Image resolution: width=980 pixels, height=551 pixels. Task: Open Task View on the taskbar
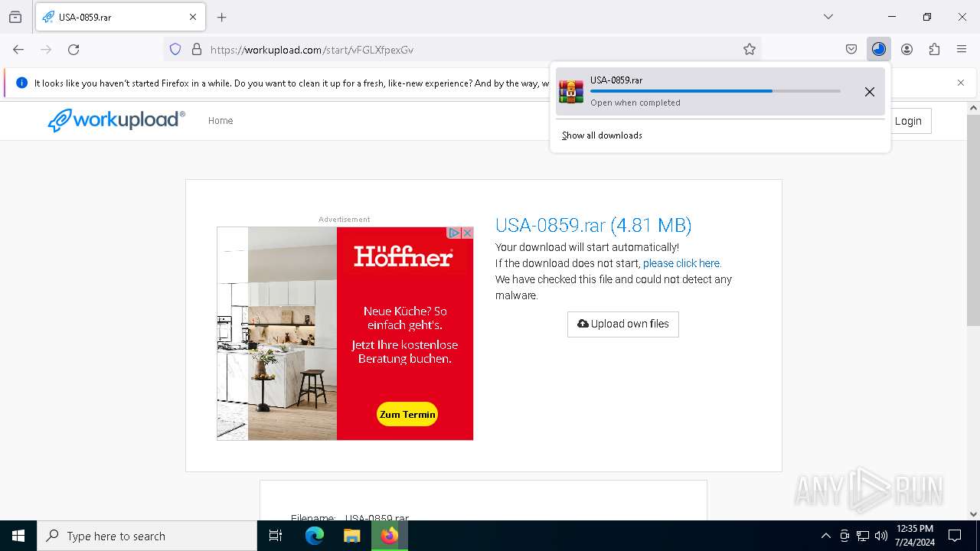point(276,536)
